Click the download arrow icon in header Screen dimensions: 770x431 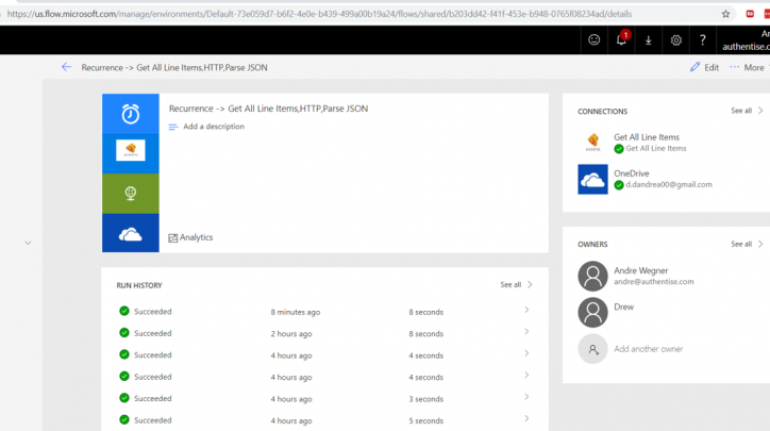(648, 40)
